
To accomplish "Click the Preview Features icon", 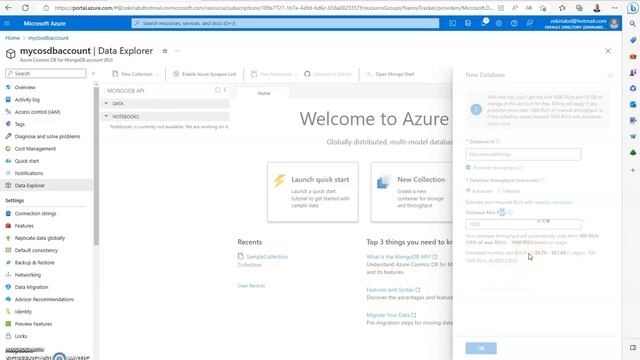I will [x=8, y=324].
